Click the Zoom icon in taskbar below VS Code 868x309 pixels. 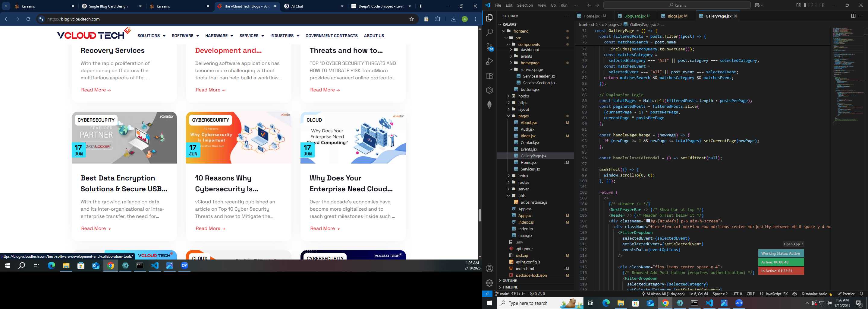(x=739, y=303)
